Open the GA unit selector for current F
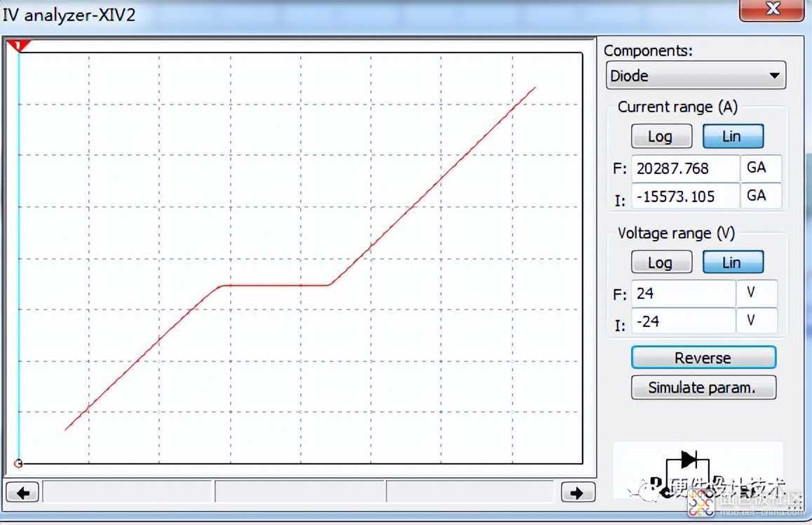Image resolution: width=812 pixels, height=525 pixels. point(760,168)
